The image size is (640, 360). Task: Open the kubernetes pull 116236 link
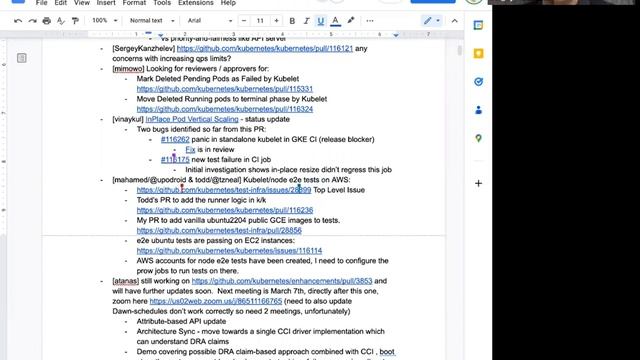[x=225, y=210]
